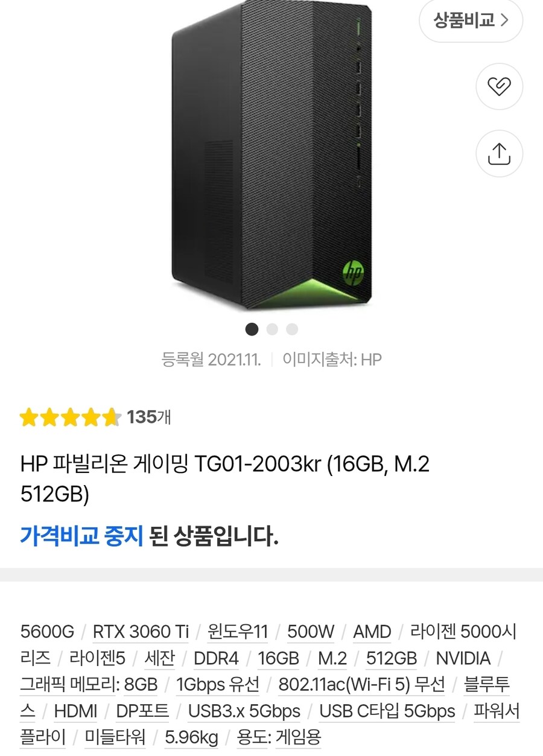Switch to the second image dot

coord(272,329)
